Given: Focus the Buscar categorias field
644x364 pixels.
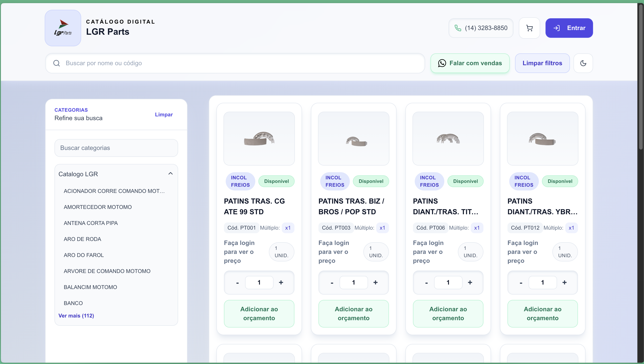Looking at the screenshot, I should pos(116,148).
